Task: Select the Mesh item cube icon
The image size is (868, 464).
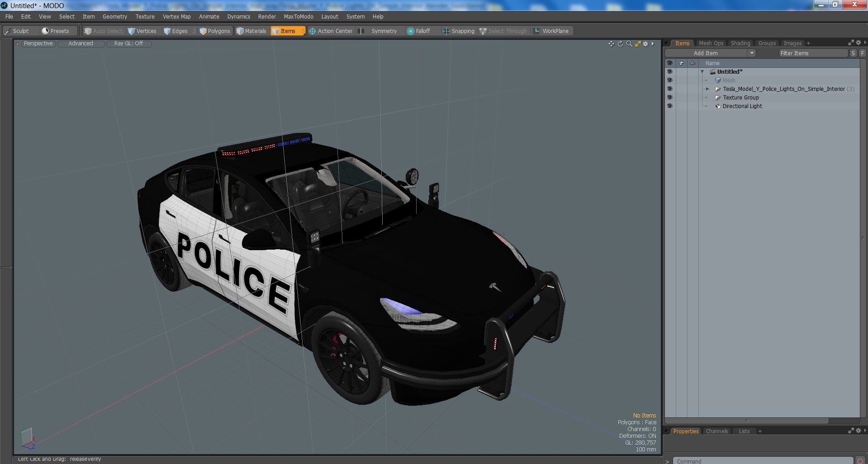Action: [718, 80]
